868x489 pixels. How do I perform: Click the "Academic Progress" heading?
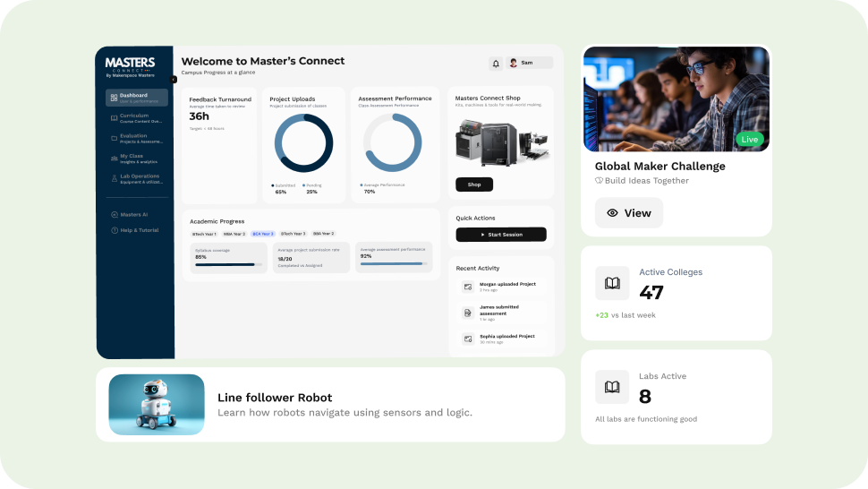tap(217, 221)
